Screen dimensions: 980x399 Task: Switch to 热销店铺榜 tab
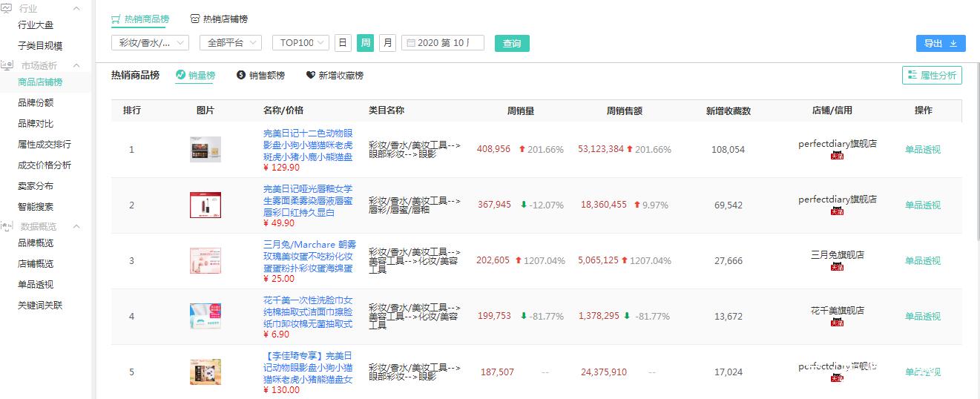pyautogui.click(x=219, y=19)
